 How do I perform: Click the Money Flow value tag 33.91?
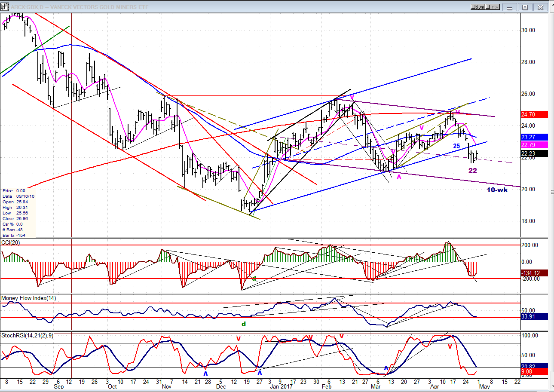click(x=533, y=316)
